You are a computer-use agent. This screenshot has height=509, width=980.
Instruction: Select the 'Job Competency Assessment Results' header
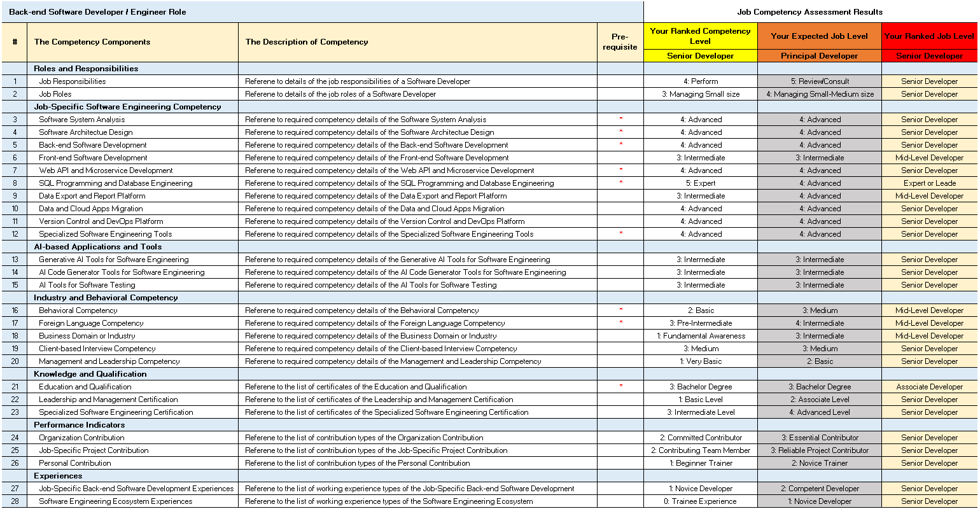[x=809, y=12]
